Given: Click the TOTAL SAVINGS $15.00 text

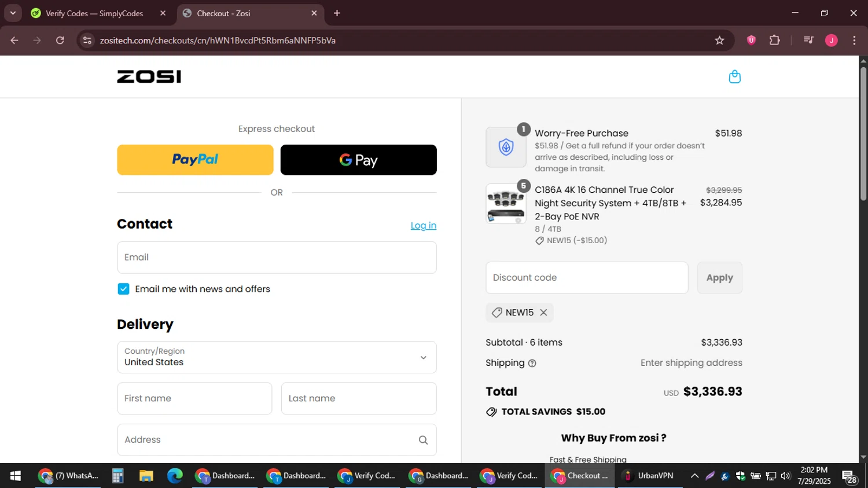Looking at the screenshot, I should click(x=553, y=412).
